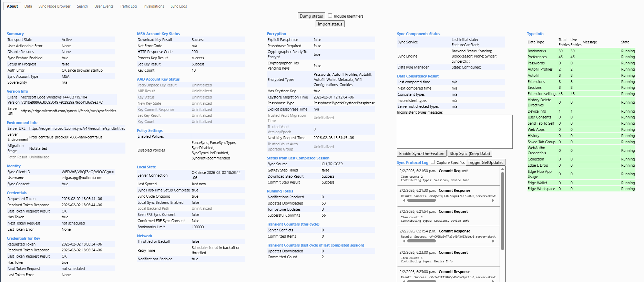Expand the 6:23:00 Commit Request log entry
The height and width of the screenshot is (282, 644).
click(x=448, y=257)
